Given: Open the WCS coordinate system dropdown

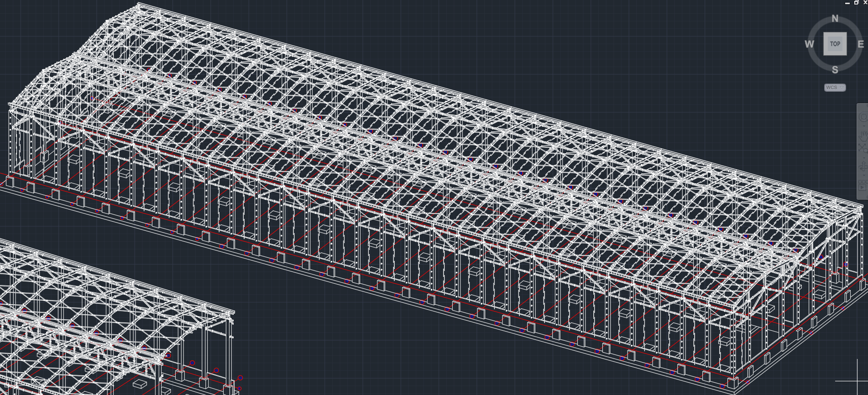Looking at the screenshot, I should [835, 87].
